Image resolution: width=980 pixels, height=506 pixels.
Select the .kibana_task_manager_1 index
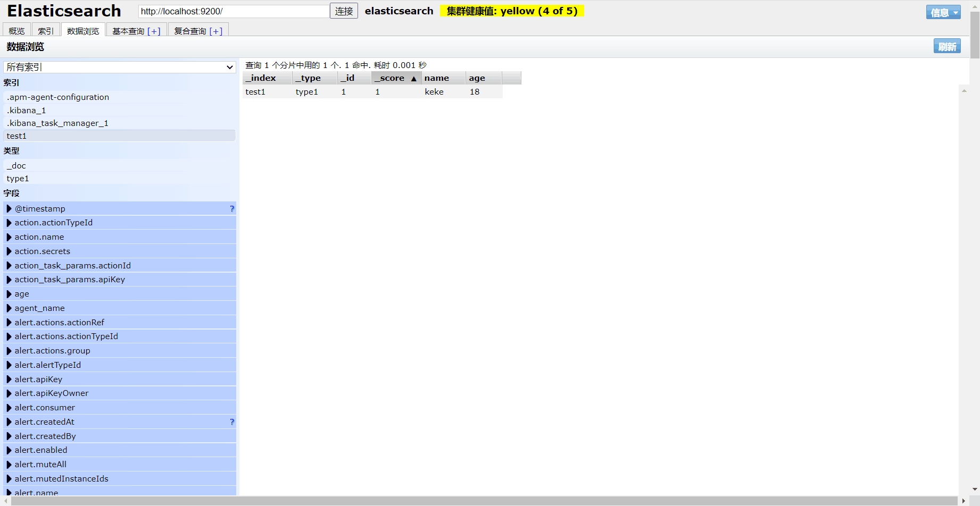120,123
